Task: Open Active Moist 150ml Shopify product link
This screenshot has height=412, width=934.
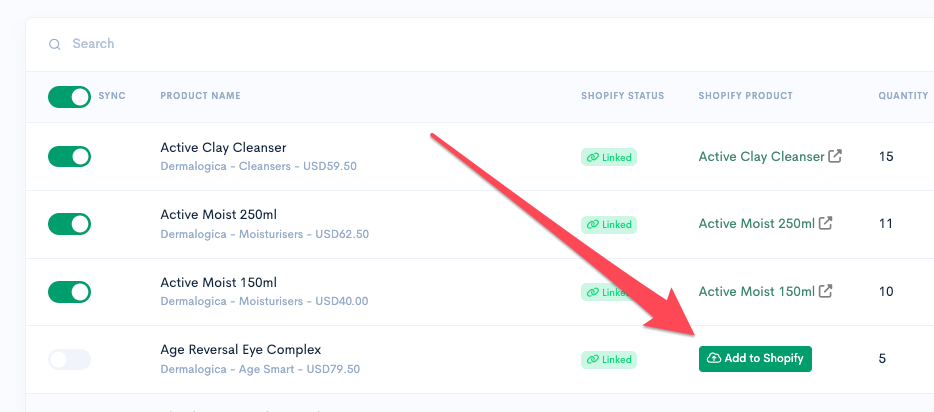Action: [x=756, y=291]
